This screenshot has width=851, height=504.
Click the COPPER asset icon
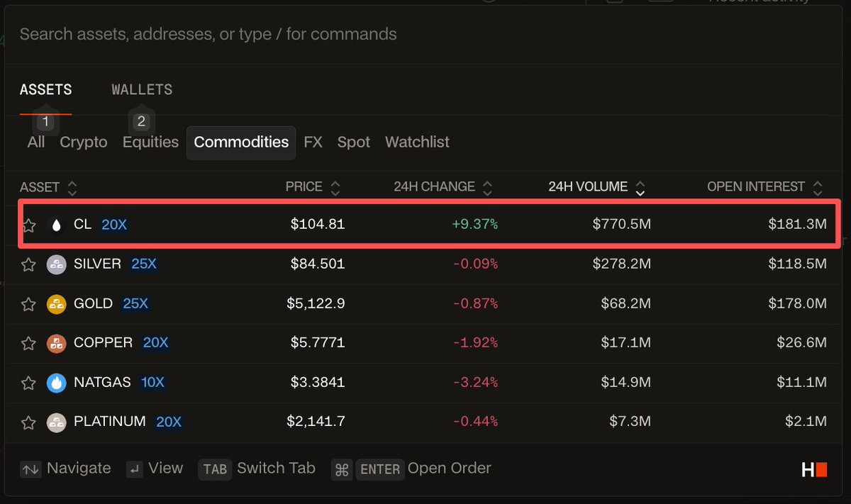(56, 344)
